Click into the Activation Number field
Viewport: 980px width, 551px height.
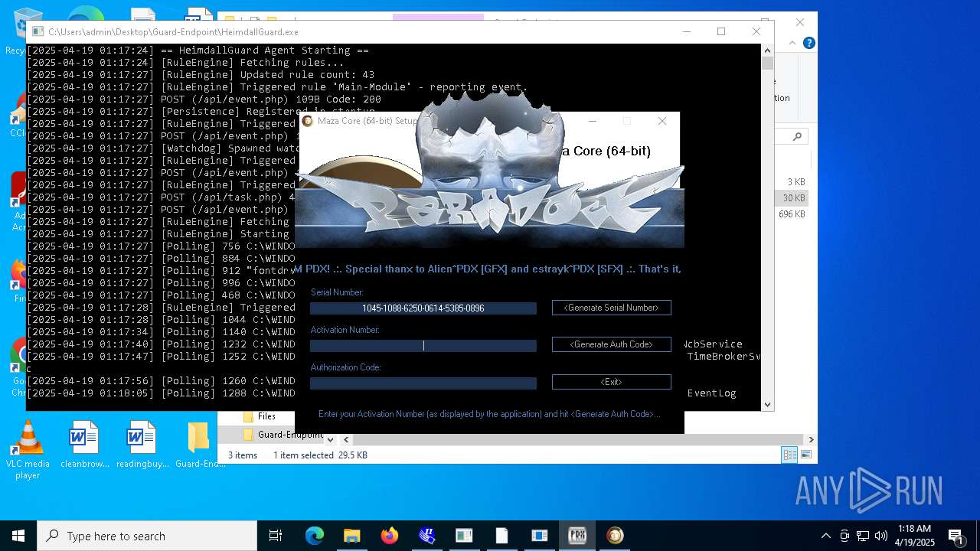423,346
